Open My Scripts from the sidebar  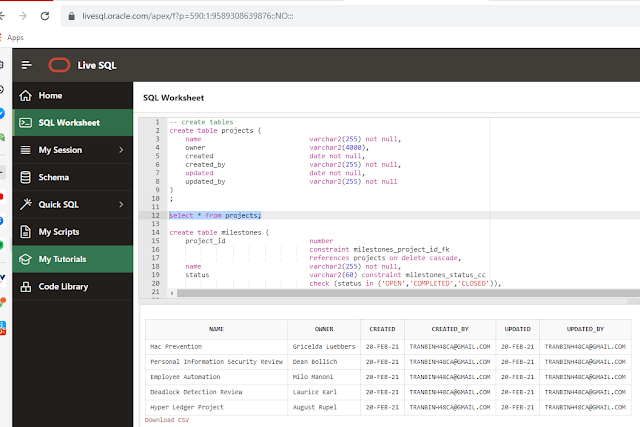(73, 231)
